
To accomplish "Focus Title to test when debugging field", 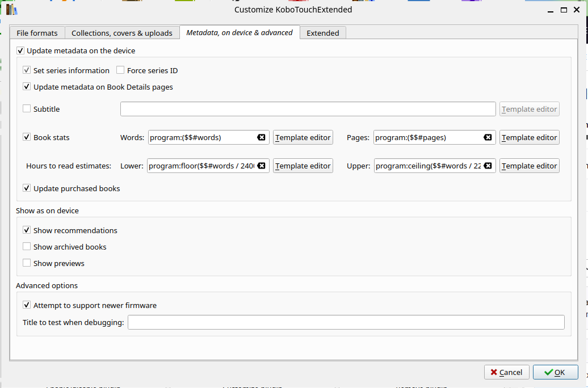I will click(346, 322).
